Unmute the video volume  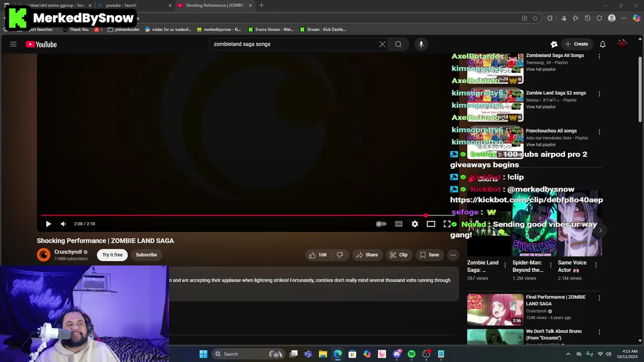[63, 224]
